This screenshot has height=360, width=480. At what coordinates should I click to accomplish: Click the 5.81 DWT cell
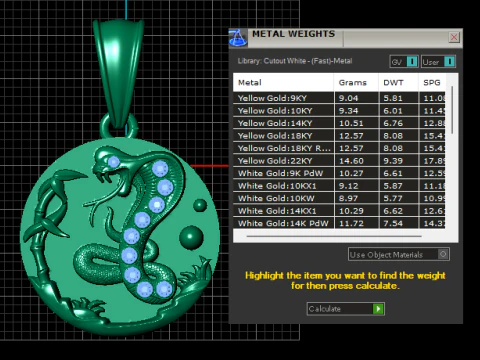(x=399, y=98)
